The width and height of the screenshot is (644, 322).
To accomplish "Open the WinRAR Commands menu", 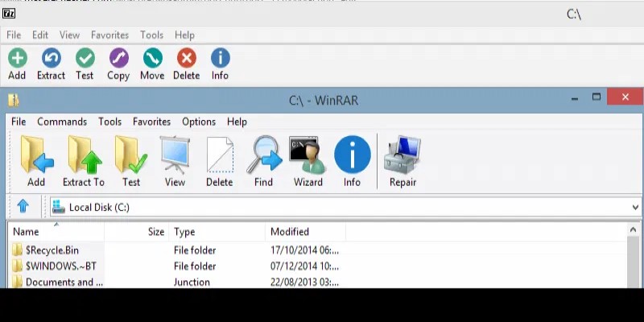I will coord(62,122).
